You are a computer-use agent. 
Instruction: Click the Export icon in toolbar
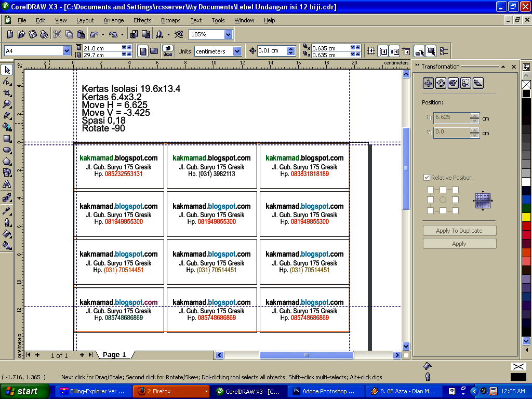pos(146,34)
